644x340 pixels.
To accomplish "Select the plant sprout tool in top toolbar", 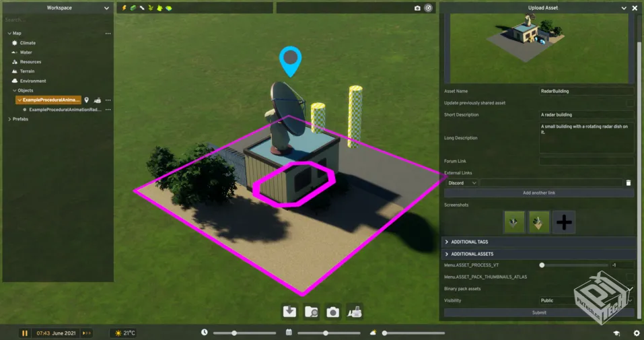I will pyautogui.click(x=151, y=8).
